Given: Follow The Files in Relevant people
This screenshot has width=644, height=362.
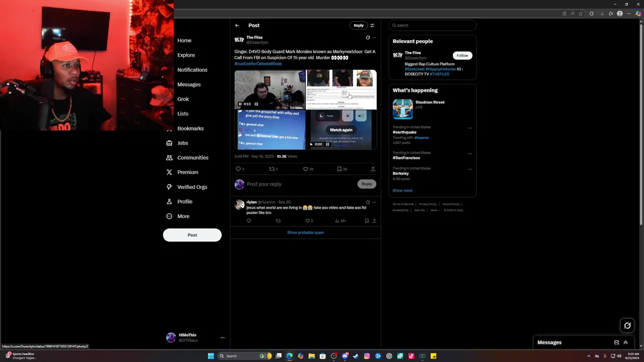Looking at the screenshot, I should pos(462,55).
